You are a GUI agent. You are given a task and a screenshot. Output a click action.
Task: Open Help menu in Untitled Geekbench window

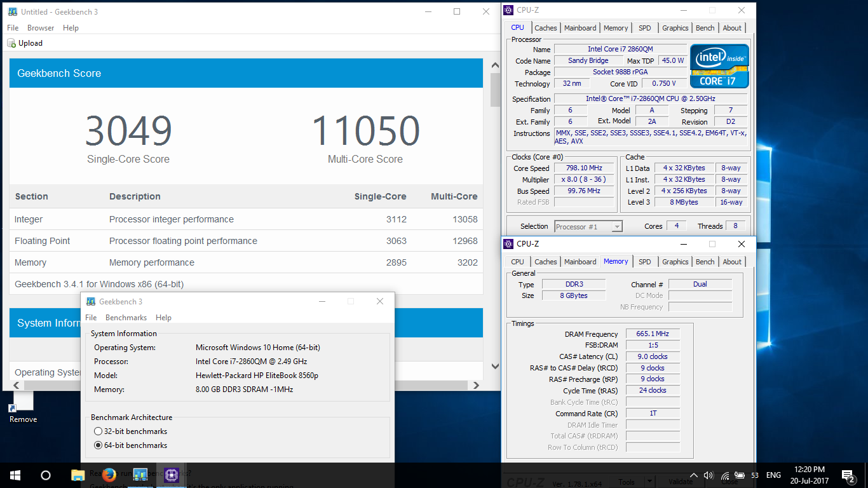pos(71,28)
